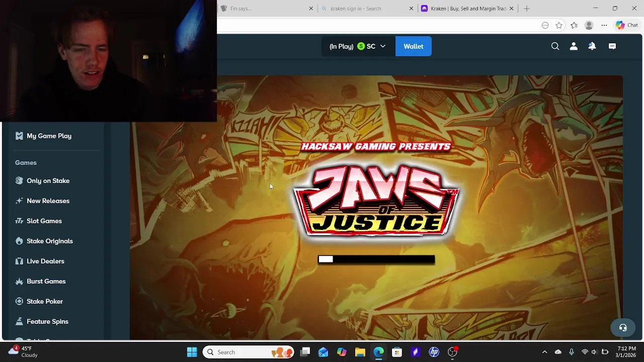This screenshot has width=644, height=362.
Task: Open the Live Dealers category
Action: (x=45, y=261)
